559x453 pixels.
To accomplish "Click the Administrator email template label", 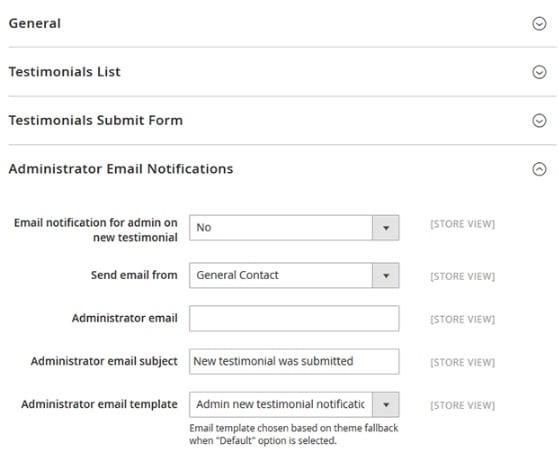I will coord(99,404).
